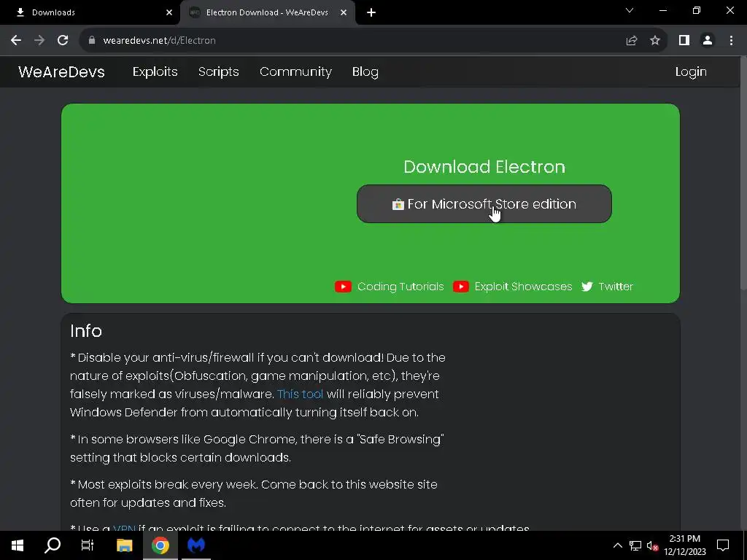Click the Login link
This screenshot has width=747, height=560.
click(x=691, y=72)
